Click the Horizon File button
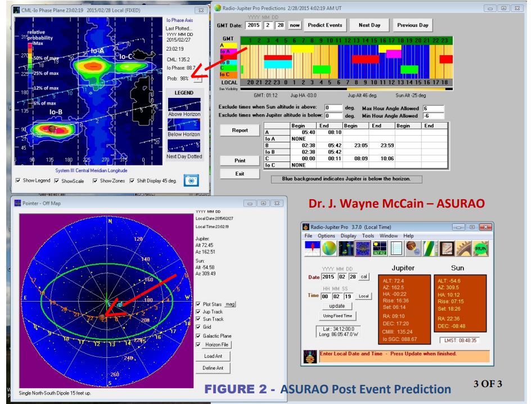This screenshot has height=404, width=532. coord(217,344)
